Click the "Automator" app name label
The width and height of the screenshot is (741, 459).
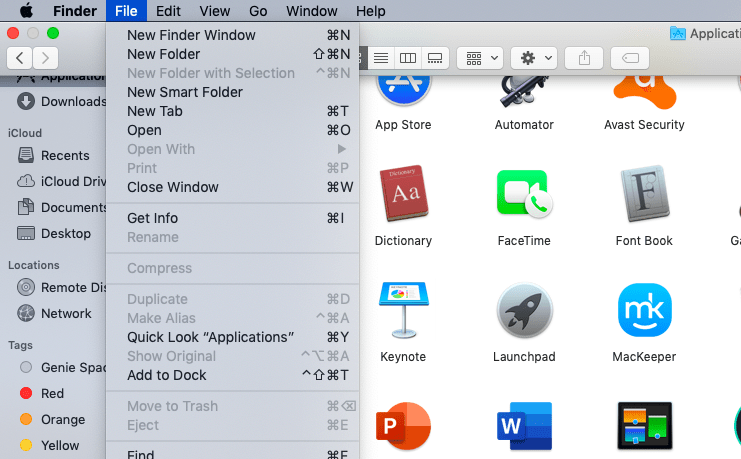click(524, 125)
